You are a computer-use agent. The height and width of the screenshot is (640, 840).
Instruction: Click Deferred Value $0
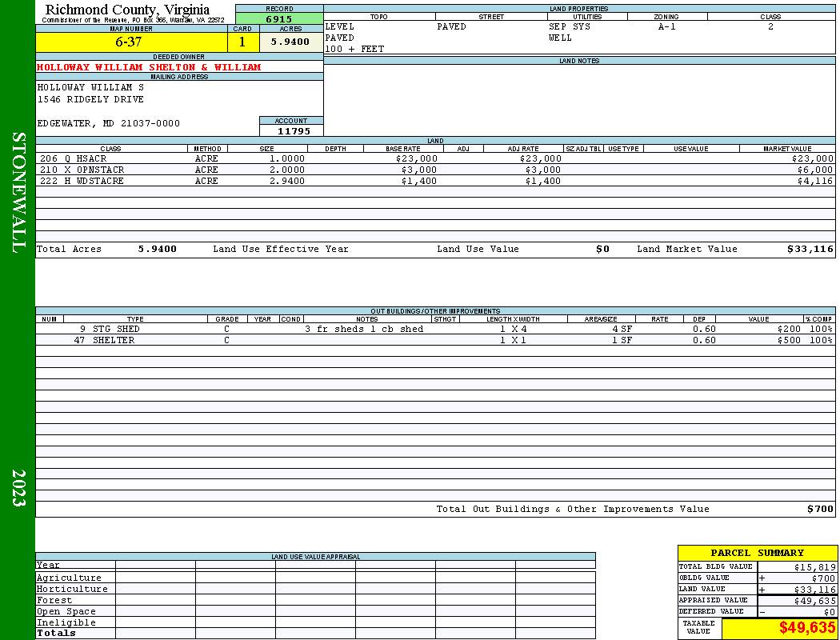tap(830, 612)
